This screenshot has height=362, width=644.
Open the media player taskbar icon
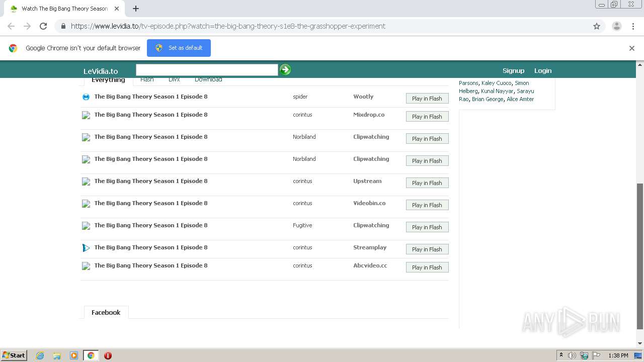[x=74, y=355]
